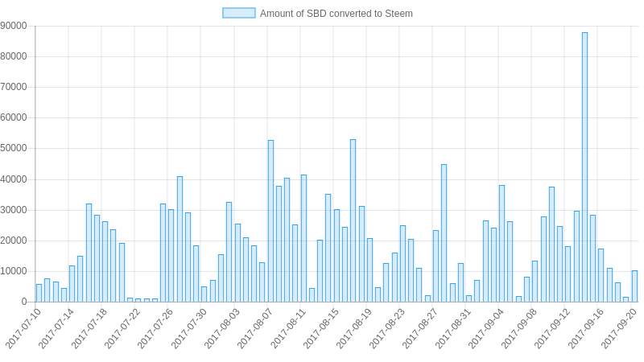
Task: Click the x-axis label 2017-08-27
Action: (x=419, y=329)
